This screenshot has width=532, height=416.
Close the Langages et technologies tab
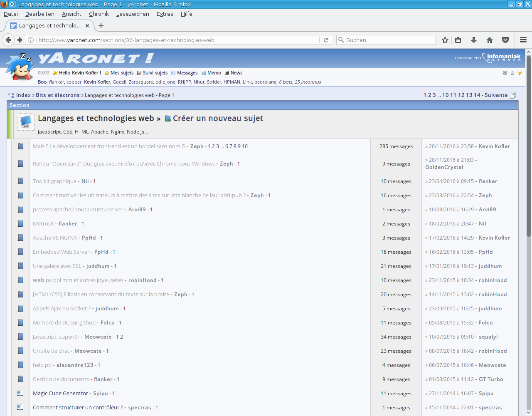(87, 26)
